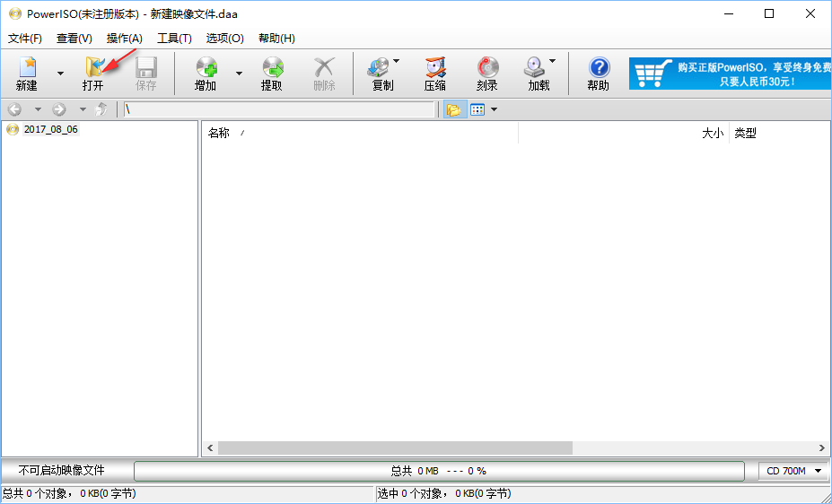Viewport: 832px width, 504px height.
Task: Click the path address input field
Action: (x=279, y=109)
